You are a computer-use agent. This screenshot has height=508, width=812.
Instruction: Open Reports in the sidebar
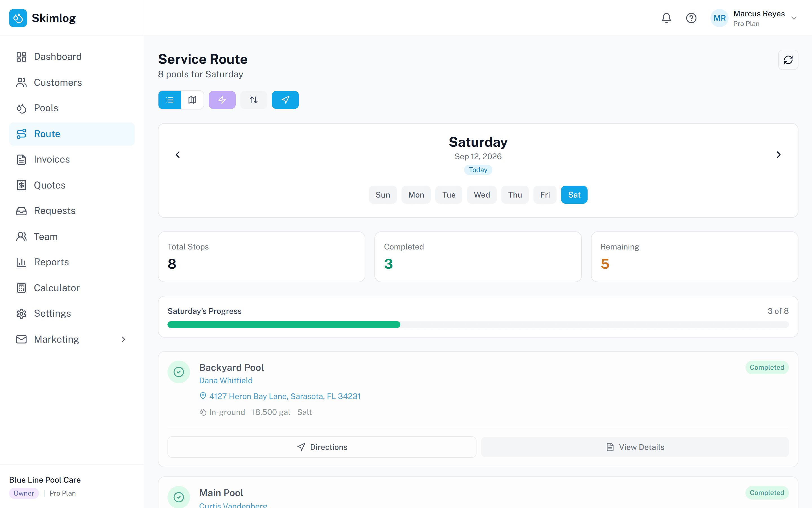pyautogui.click(x=72, y=262)
